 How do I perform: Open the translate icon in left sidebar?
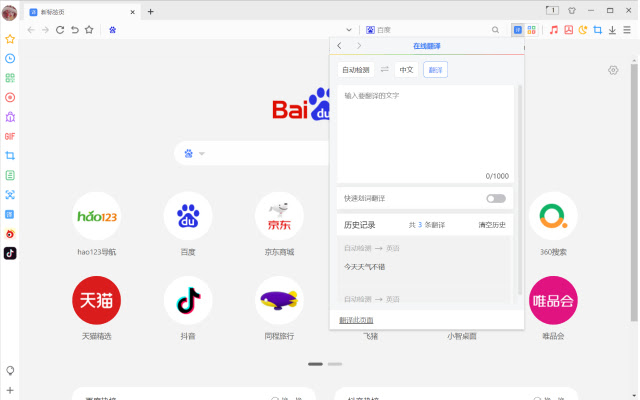[10, 214]
